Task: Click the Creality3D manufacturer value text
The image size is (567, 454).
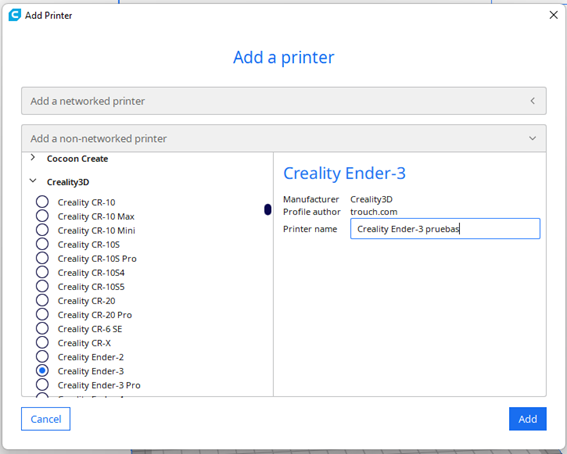Action: [371, 199]
